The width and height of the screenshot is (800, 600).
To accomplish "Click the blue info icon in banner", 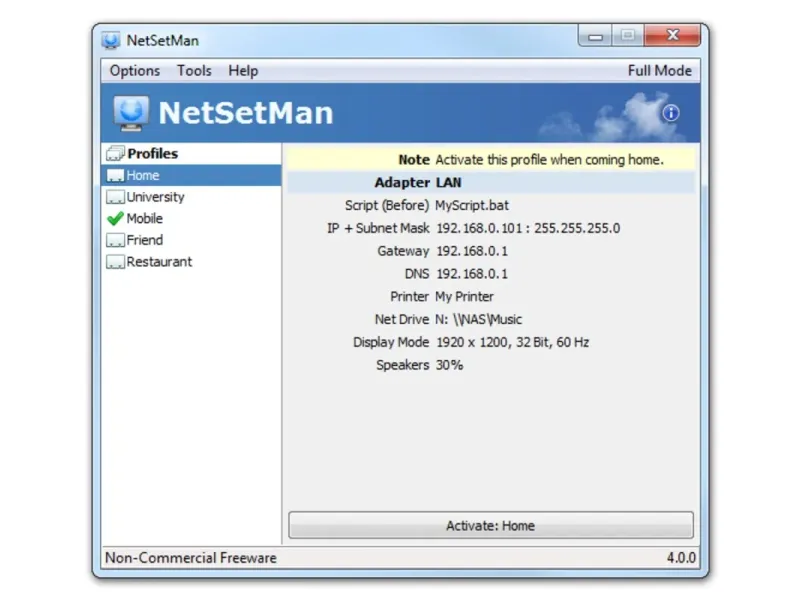I will [670, 113].
